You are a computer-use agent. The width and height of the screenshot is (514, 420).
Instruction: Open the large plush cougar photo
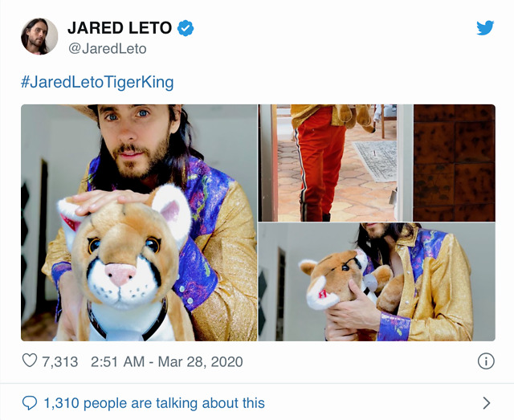pyautogui.click(x=139, y=222)
